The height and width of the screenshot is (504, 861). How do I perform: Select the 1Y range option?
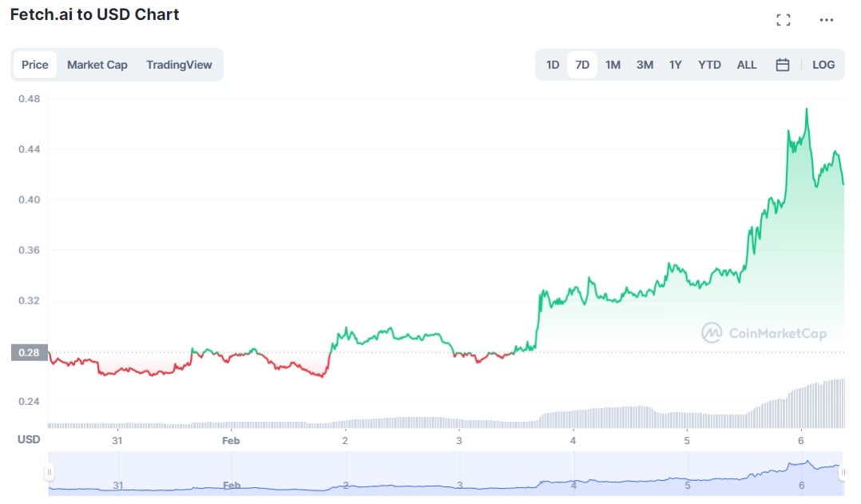click(x=676, y=65)
